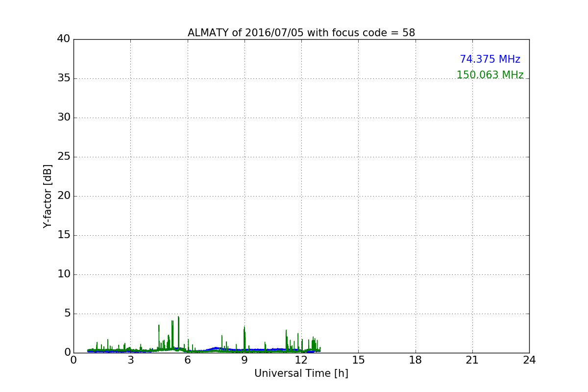
Task: Click the y-axis tick label 25
Action: tap(64, 157)
